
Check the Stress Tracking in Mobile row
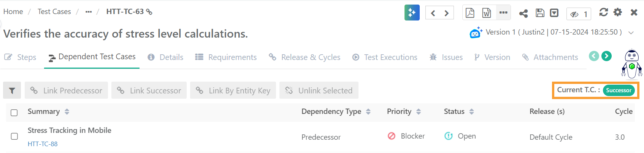(14, 136)
